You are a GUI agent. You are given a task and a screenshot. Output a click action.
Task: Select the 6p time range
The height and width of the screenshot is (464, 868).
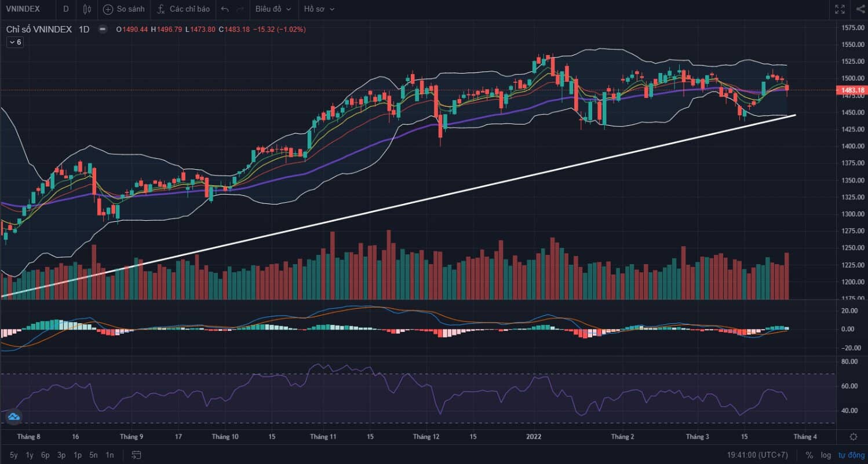point(45,455)
